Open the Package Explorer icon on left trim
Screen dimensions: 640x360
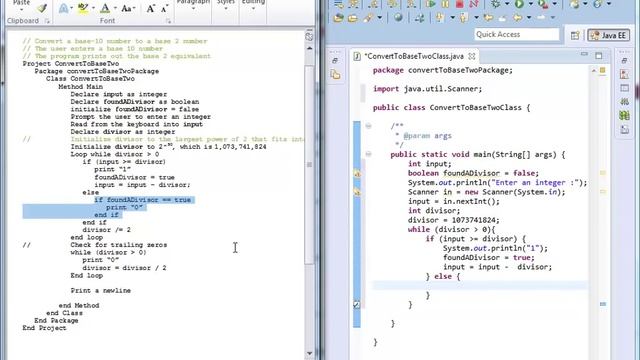[x=336, y=75]
